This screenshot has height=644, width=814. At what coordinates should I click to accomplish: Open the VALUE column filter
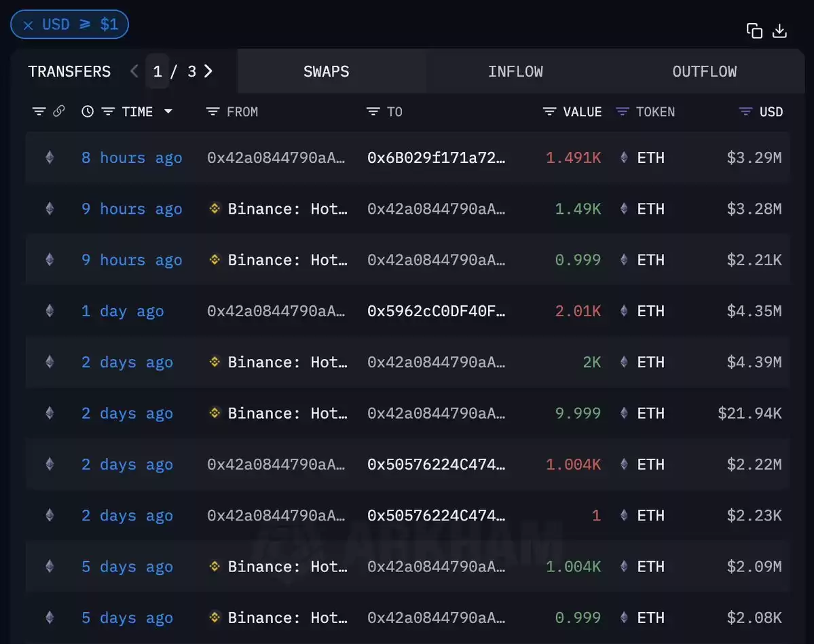point(549,111)
